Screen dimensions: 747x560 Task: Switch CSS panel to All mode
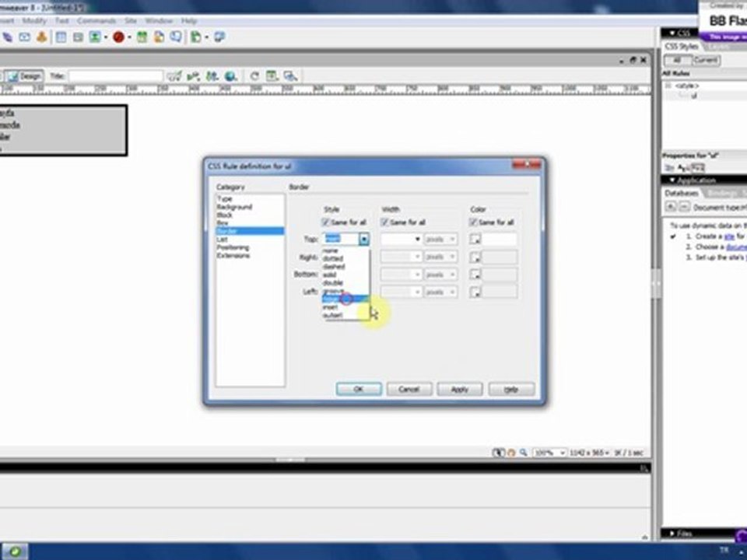[677, 61]
